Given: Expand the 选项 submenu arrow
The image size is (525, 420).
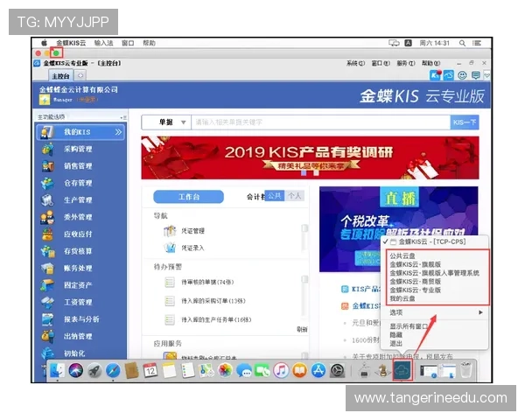Looking at the screenshot, I should click(x=480, y=312).
